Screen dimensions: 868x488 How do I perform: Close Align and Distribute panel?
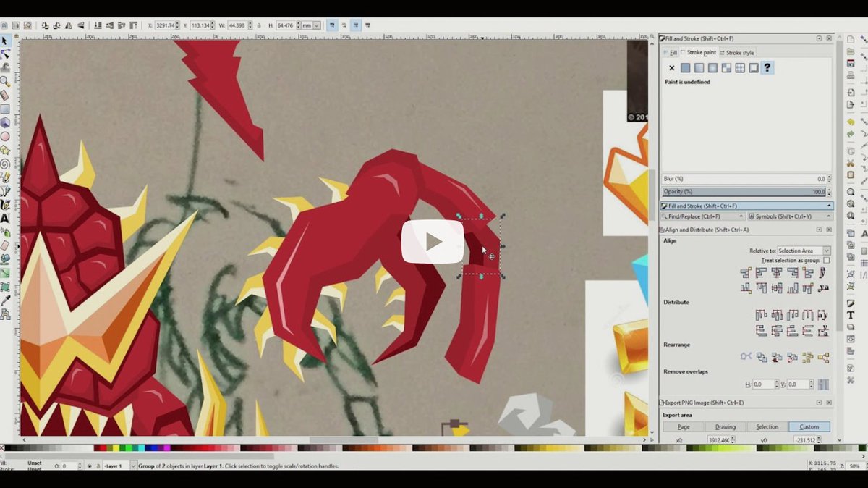pyautogui.click(x=829, y=230)
